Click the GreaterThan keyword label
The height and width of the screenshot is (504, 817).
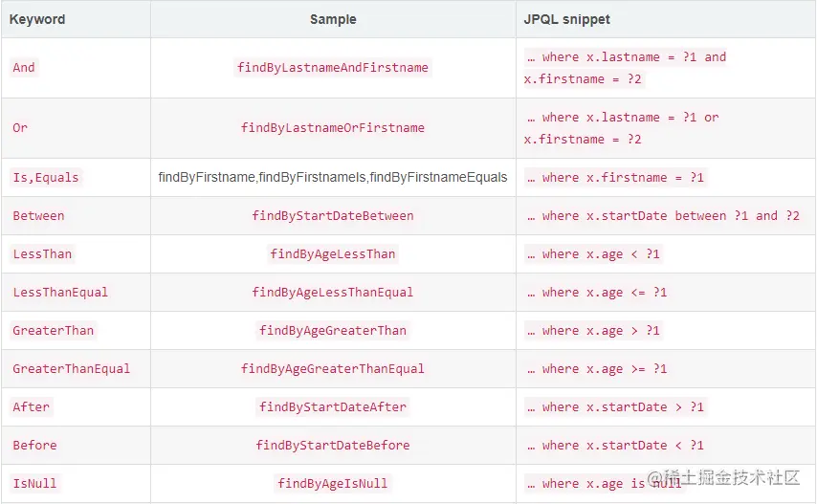point(54,331)
